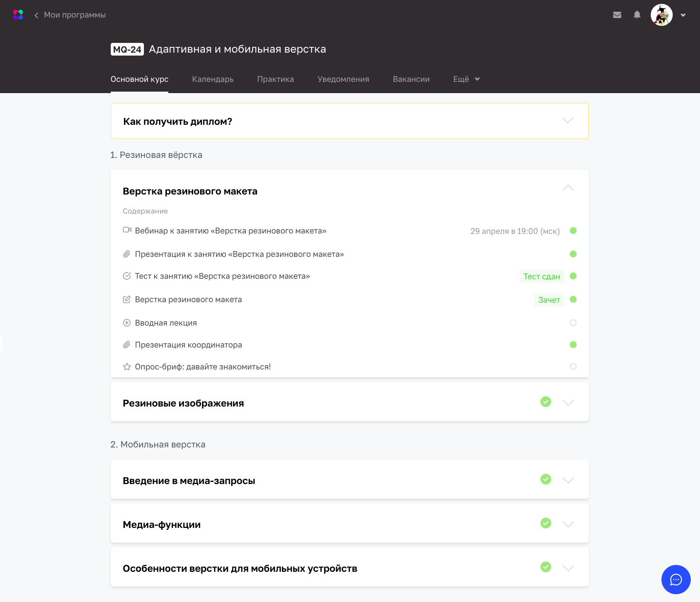The image size is (700, 602).
Task: Open Тест к занятию «Верстка резинового макета»
Action: (222, 276)
